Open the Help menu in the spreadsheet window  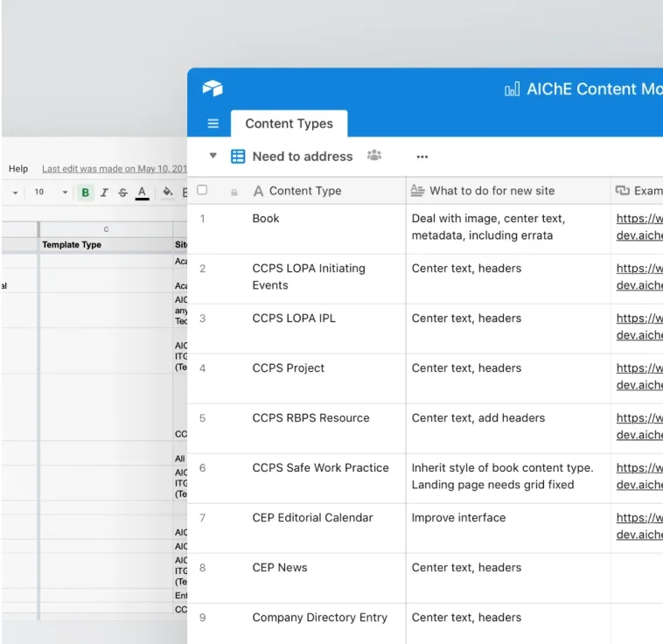(18, 168)
